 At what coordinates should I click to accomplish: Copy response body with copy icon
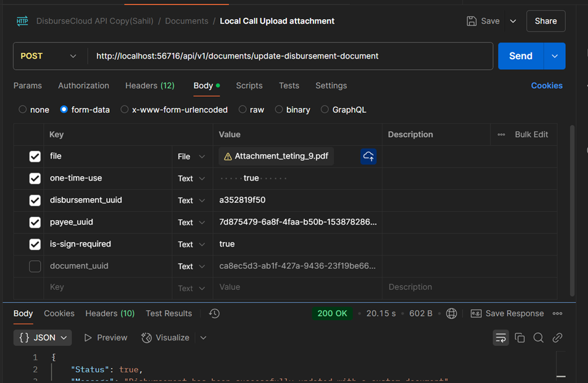coord(520,337)
